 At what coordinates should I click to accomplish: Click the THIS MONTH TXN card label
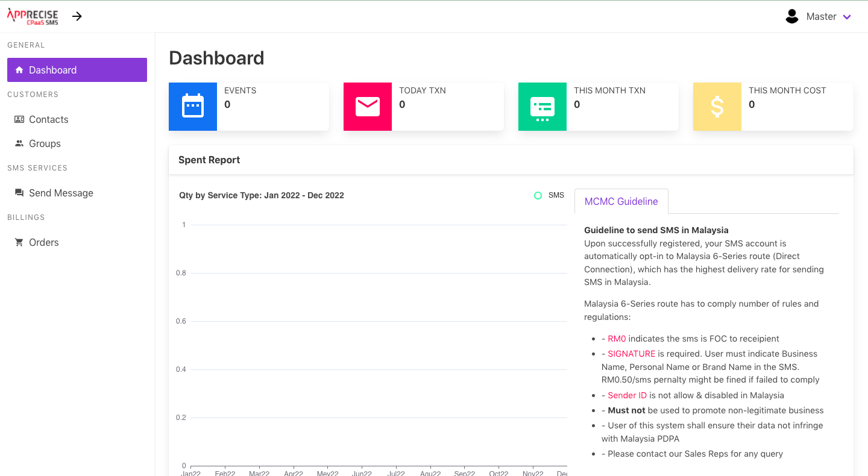(609, 90)
